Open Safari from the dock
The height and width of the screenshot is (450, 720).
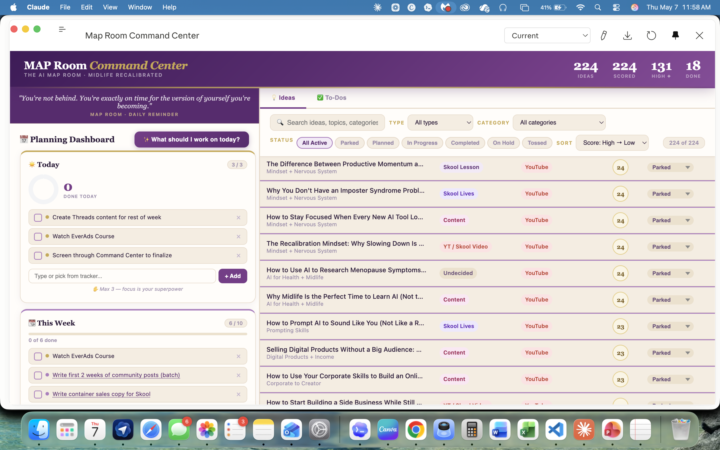151,430
